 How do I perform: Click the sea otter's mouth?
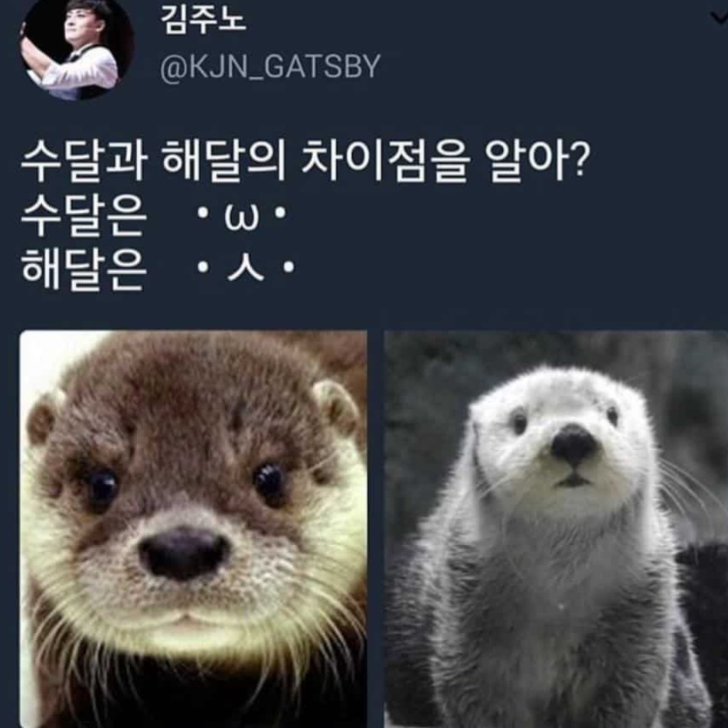(x=574, y=480)
